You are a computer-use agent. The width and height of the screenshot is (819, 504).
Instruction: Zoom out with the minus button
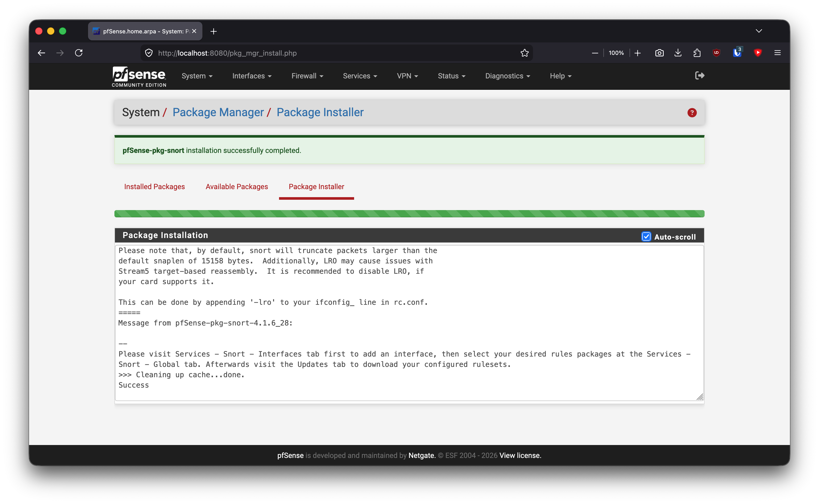coord(595,53)
